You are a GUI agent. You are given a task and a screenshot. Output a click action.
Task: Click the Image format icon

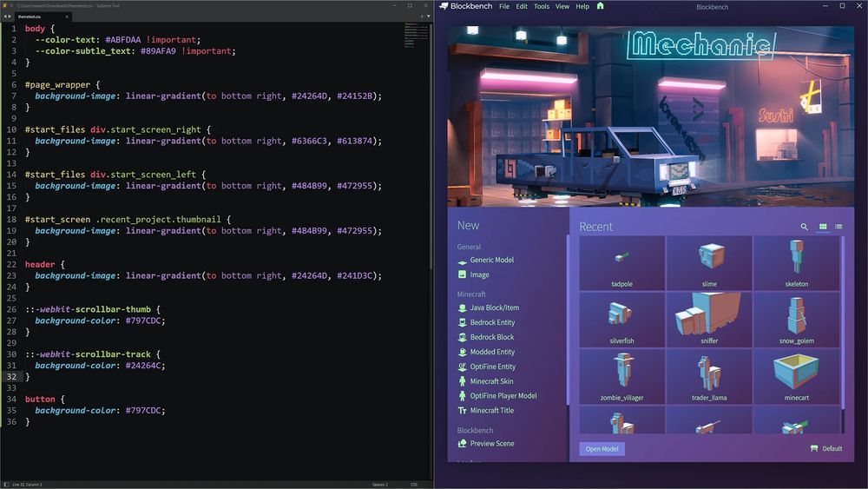463,274
